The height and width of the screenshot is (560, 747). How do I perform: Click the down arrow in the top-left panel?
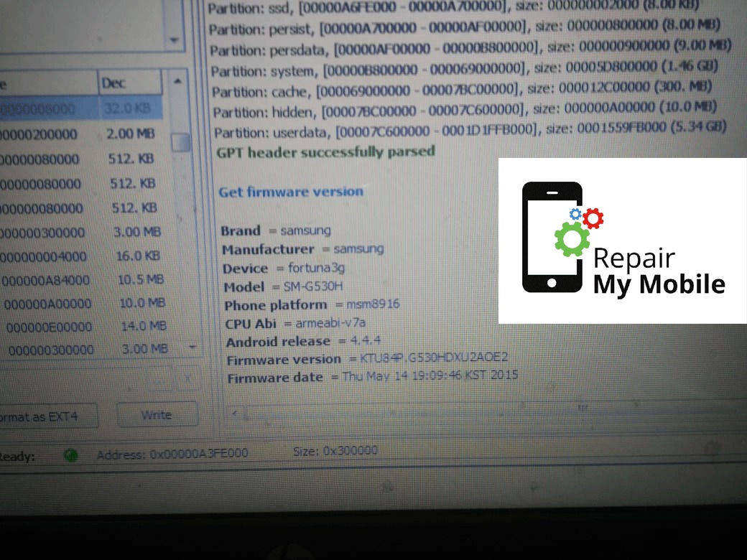[174, 40]
